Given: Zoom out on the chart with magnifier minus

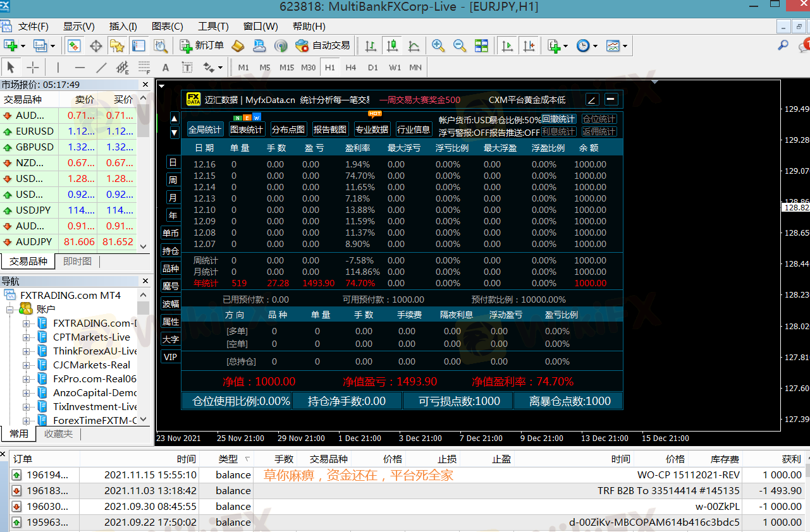Looking at the screenshot, I should click(460, 45).
